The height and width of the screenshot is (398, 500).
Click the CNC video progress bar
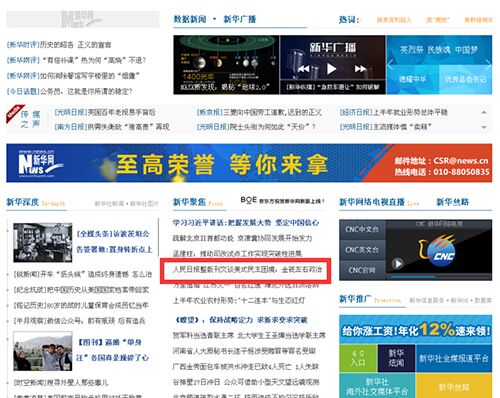(x=439, y=277)
